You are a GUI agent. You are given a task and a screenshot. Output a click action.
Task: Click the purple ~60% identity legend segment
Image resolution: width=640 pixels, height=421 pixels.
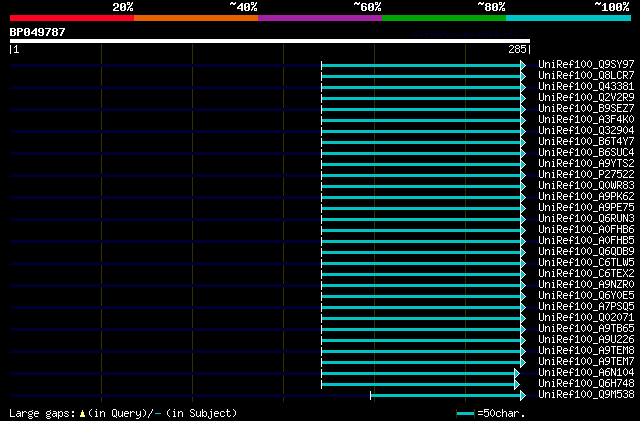pos(320,18)
